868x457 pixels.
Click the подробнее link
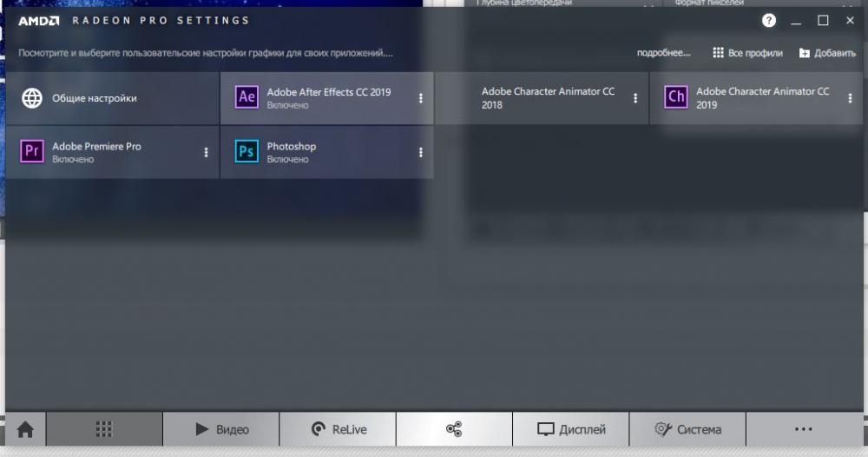pos(664,53)
